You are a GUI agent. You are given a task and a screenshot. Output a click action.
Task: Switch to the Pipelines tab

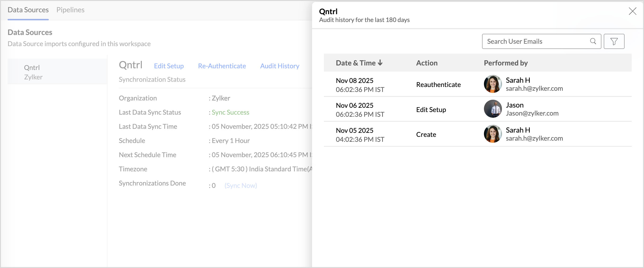tap(70, 10)
